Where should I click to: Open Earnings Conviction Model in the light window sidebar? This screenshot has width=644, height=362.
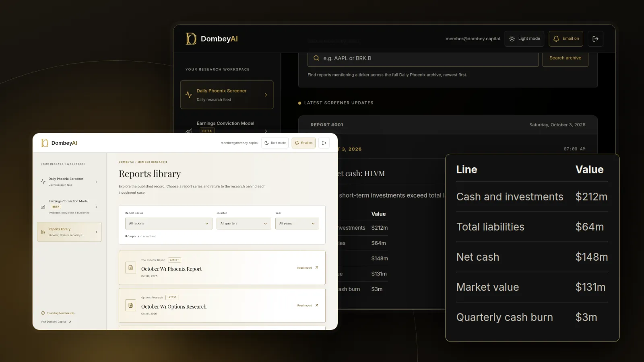click(x=69, y=207)
